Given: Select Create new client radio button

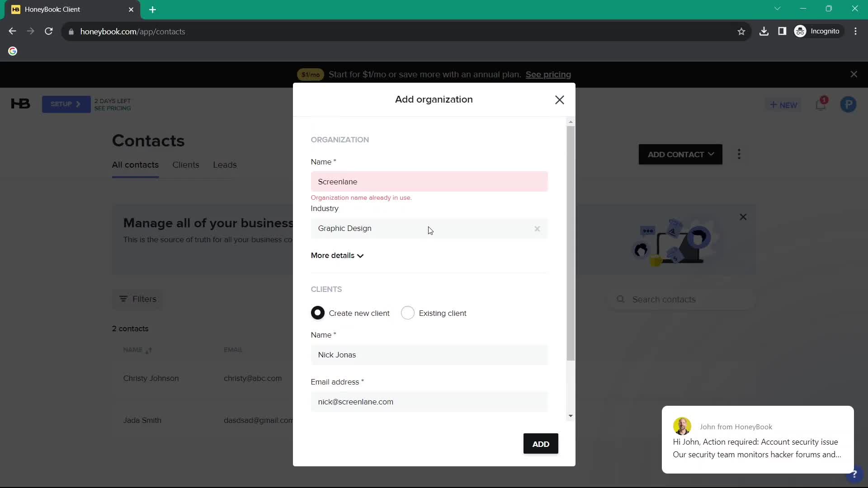Looking at the screenshot, I should [318, 313].
